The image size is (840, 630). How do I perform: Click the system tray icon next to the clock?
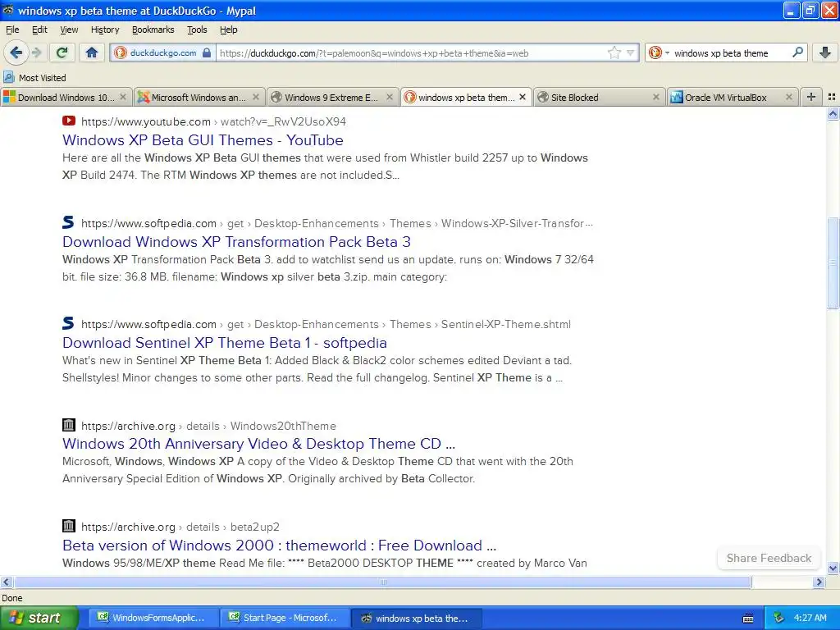[x=779, y=619]
